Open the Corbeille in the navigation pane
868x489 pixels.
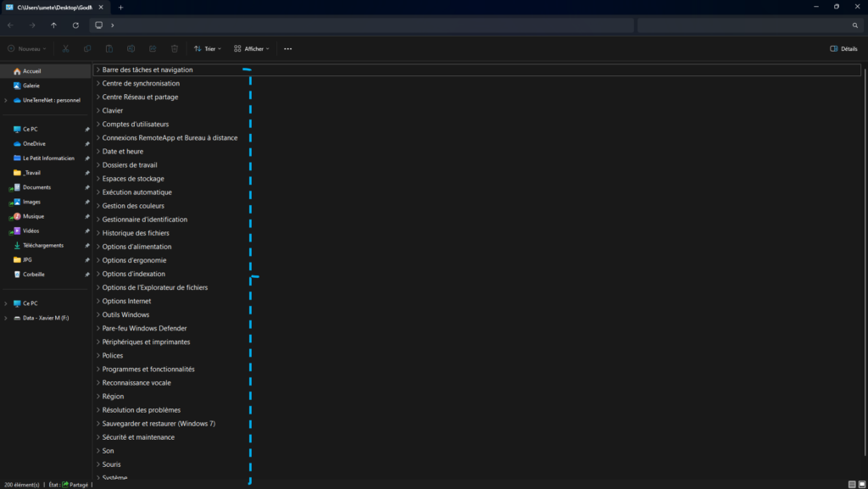coord(34,274)
